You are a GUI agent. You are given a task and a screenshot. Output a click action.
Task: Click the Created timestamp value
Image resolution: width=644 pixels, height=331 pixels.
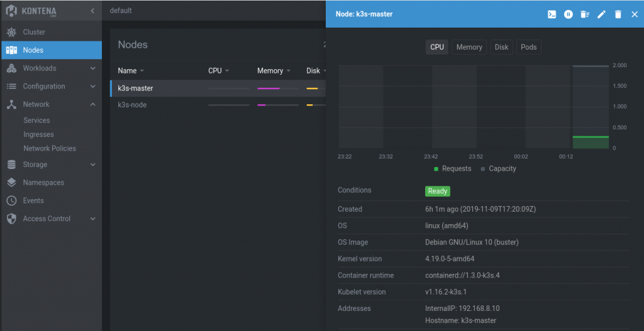[480, 209]
